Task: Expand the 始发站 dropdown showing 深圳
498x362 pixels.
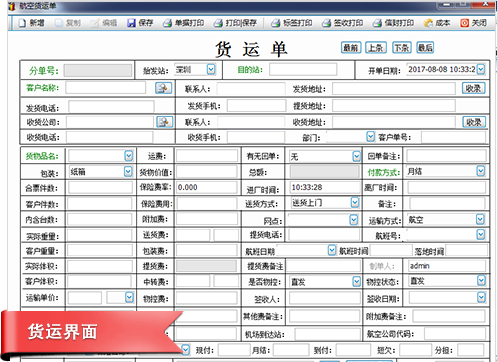Action: point(211,69)
